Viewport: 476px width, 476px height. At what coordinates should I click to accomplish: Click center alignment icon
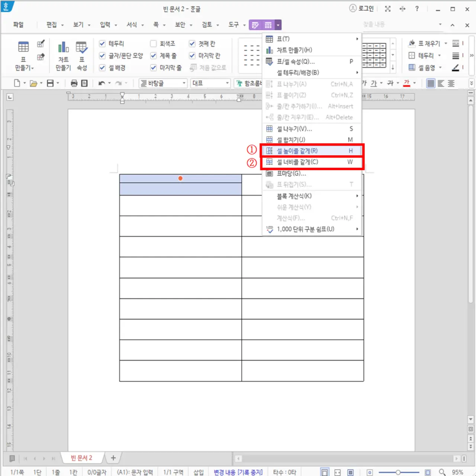coord(451,83)
